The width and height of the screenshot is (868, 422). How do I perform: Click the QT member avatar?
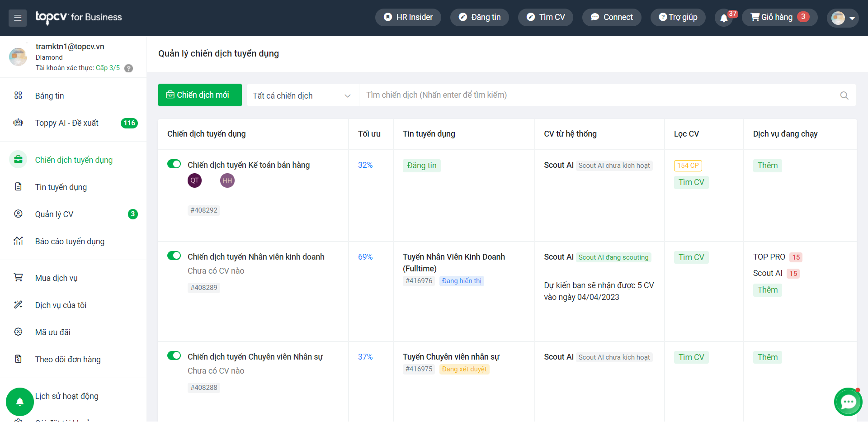[195, 180]
